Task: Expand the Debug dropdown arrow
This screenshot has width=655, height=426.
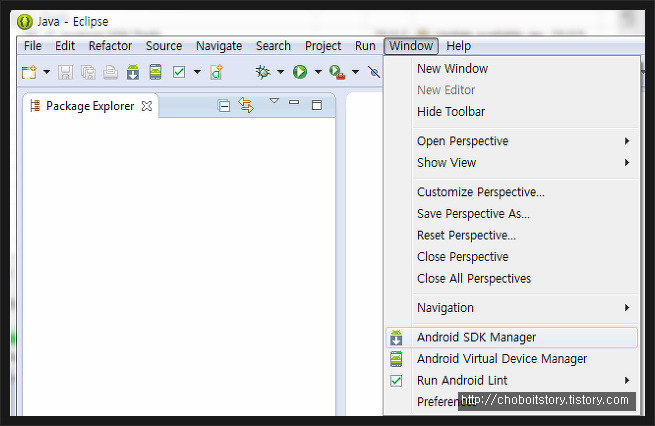Action: [x=280, y=72]
